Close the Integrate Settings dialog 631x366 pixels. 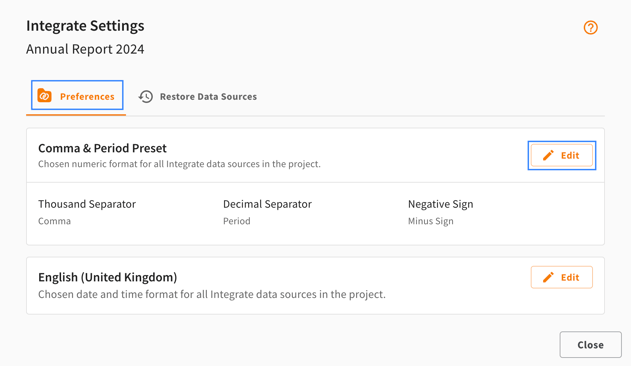590,345
